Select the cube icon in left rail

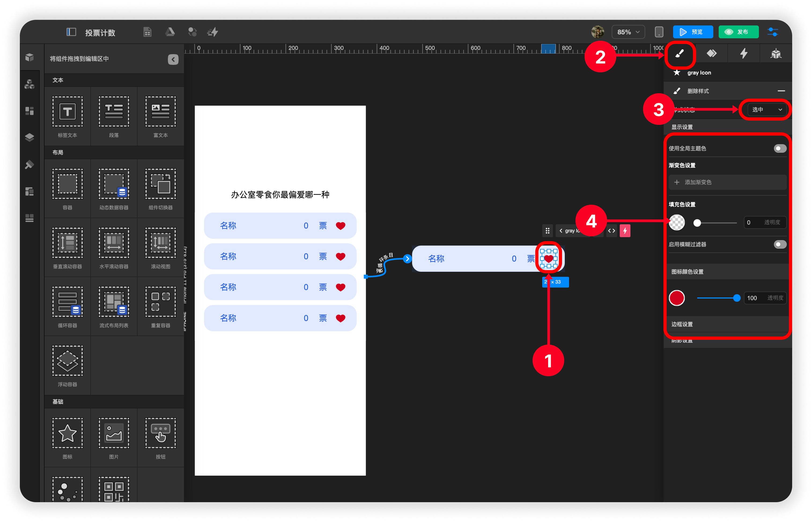[x=29, y=57]
